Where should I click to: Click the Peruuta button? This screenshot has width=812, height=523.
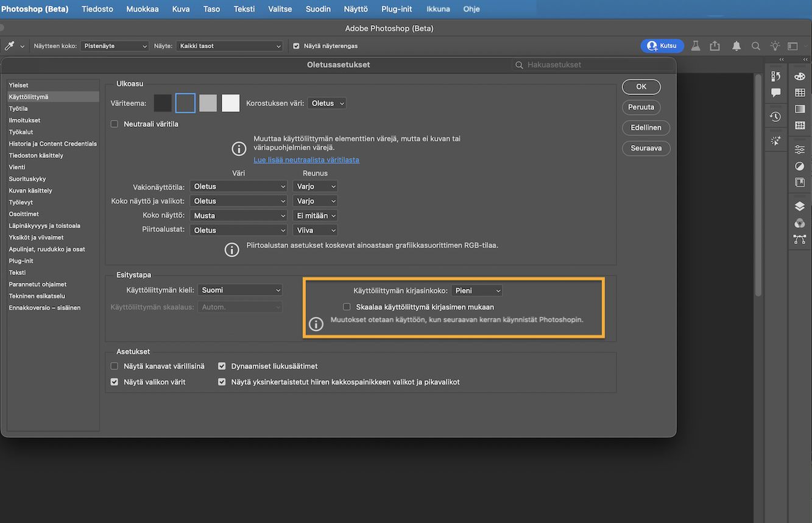click(641, 107)
